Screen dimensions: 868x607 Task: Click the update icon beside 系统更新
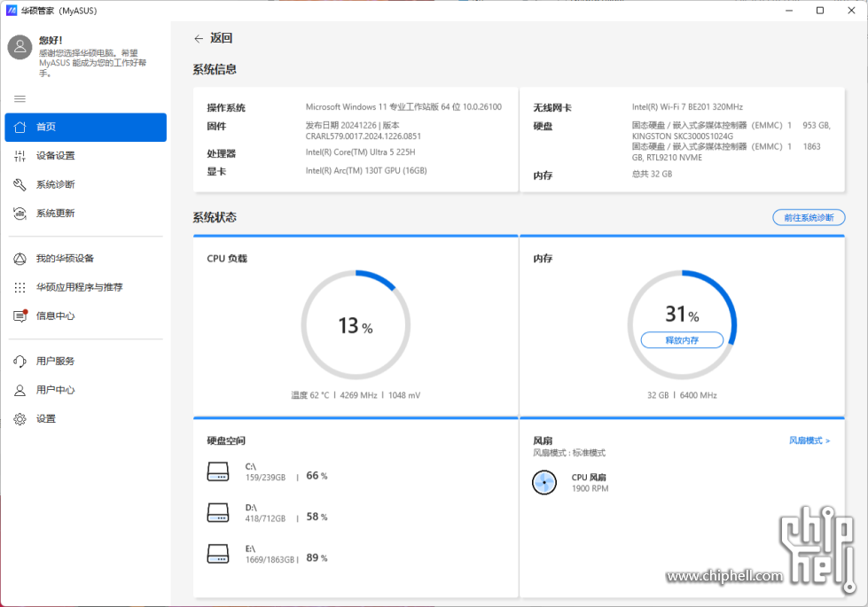click(x=20, y=214)
